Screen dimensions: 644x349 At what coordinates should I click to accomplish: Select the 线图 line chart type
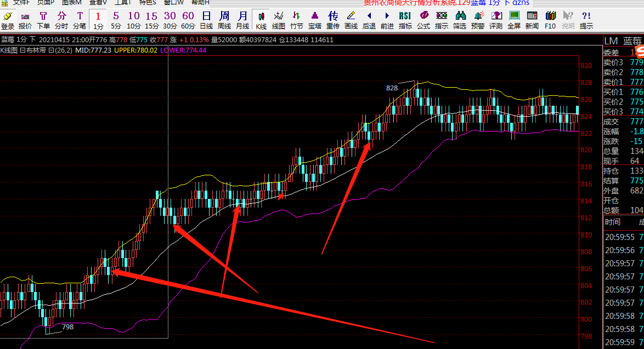tap(279, 20)
